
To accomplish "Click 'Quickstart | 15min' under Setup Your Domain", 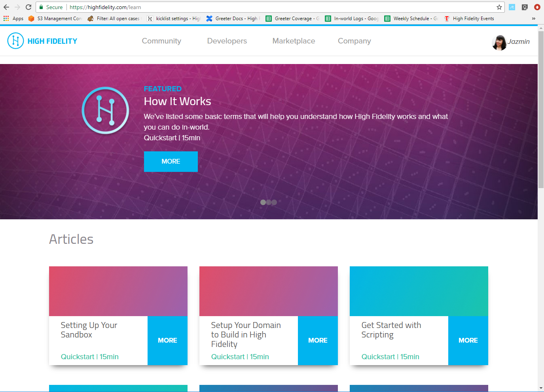I will click(240, 357).
